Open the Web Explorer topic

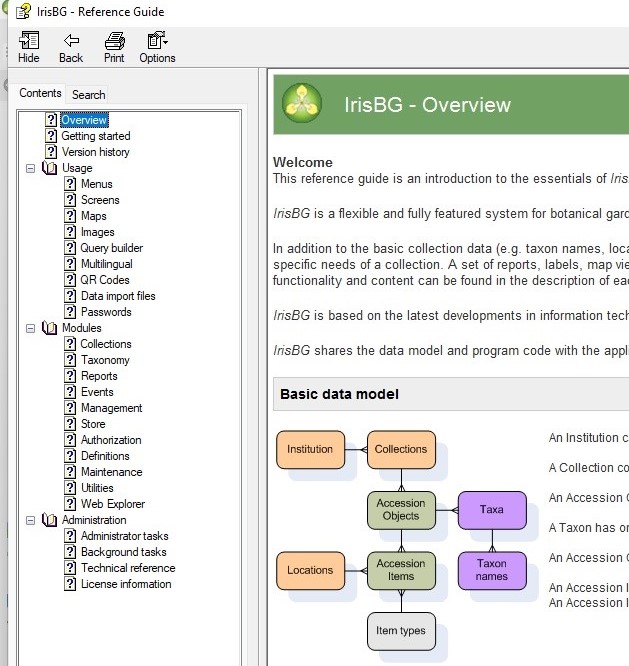[x=112, y=504]
